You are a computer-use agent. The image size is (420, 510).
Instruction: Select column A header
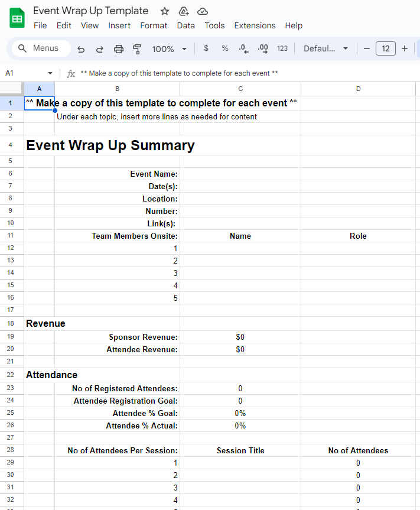click(x=40, y=89)
